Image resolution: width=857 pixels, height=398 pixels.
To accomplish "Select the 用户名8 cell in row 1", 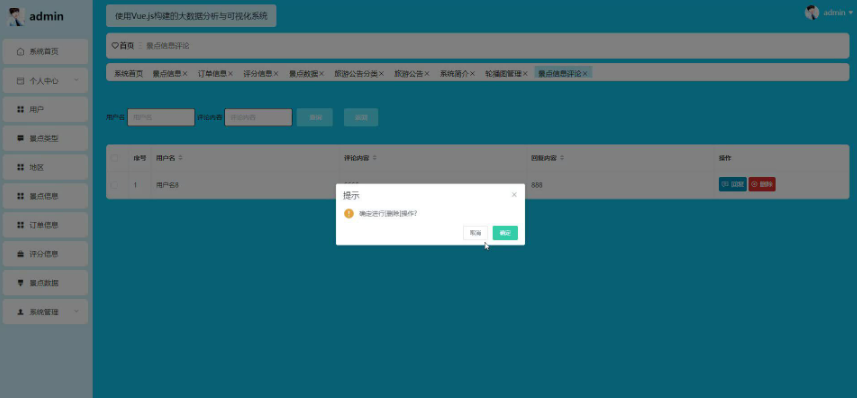I will 167,185.
